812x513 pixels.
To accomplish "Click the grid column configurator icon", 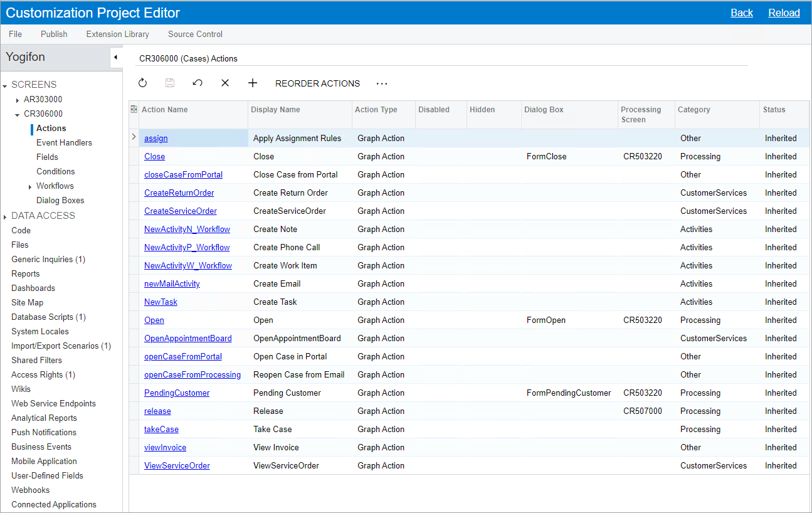I will [134, 110].
